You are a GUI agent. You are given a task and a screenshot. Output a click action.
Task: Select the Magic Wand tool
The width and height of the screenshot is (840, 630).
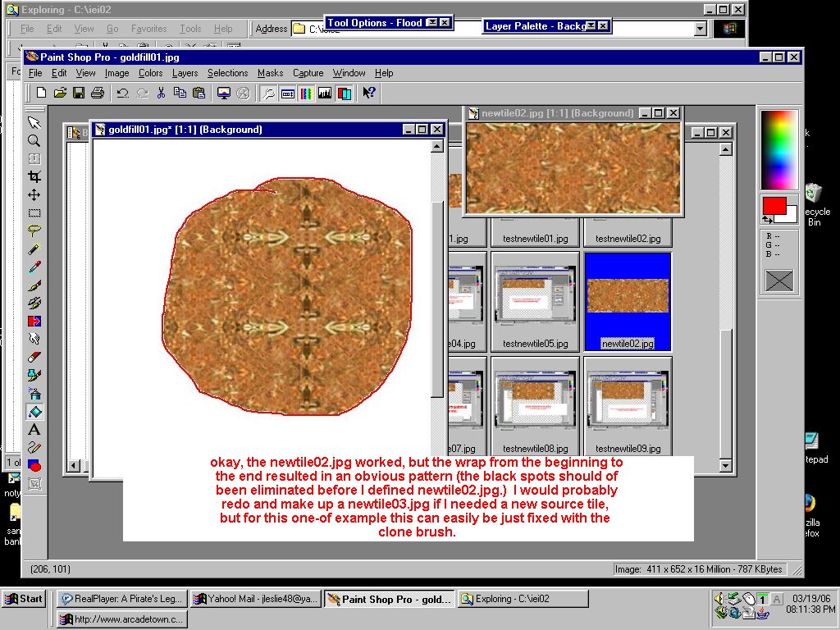(x=34, y=249)
